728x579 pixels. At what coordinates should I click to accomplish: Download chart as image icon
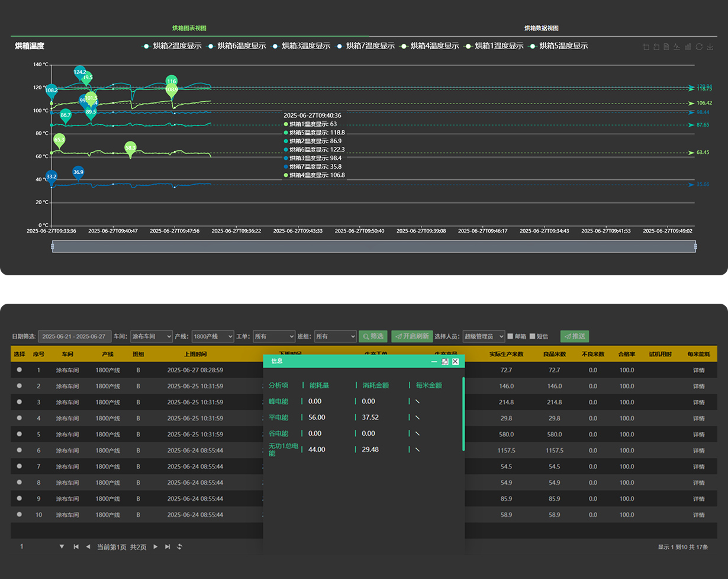(x=710, y=47)
